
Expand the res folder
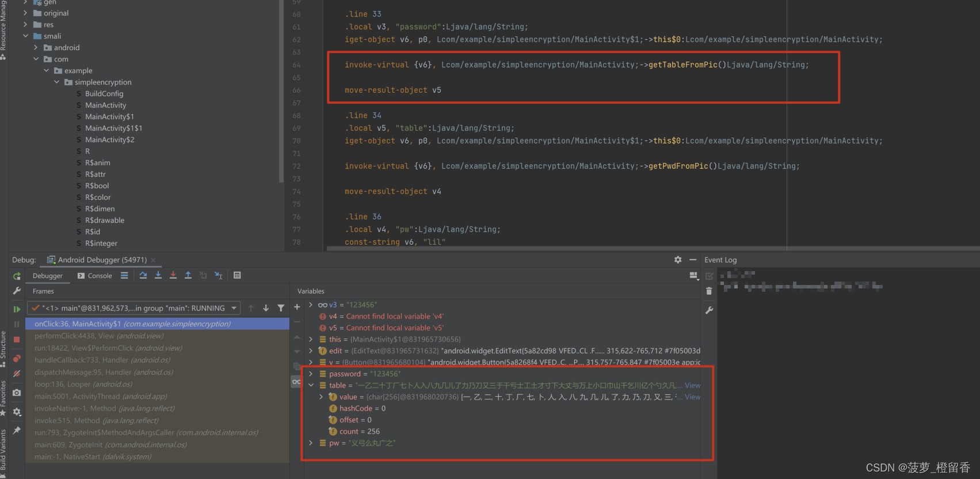point(25,25)
